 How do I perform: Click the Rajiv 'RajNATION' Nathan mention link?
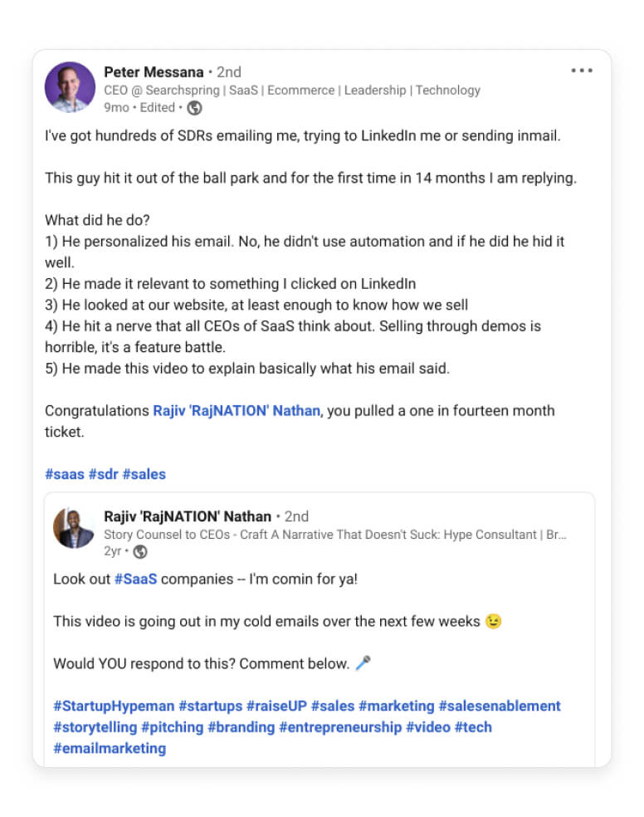click(x=237, y=410)
